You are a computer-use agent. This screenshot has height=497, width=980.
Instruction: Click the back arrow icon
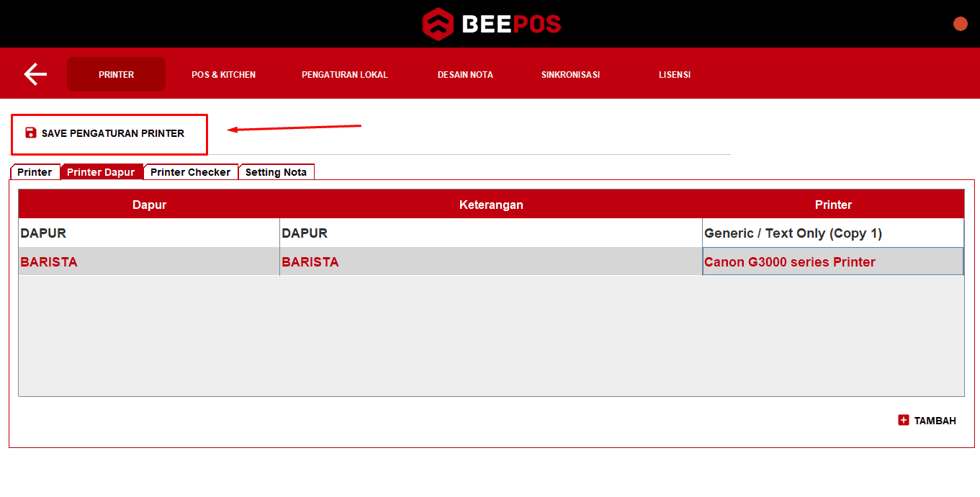35,74
